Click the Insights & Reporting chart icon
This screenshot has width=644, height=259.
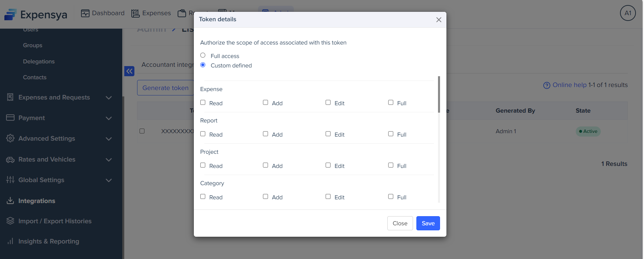pos(10,241)
